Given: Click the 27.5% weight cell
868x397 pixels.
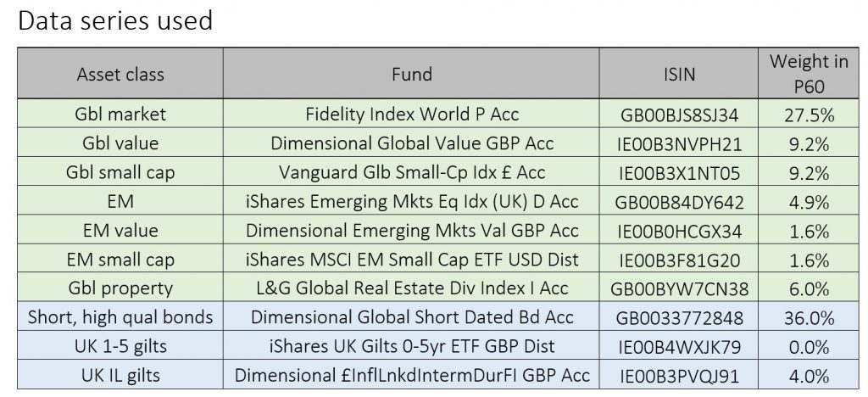Looking at the screenshot, I should click(808, 114).
